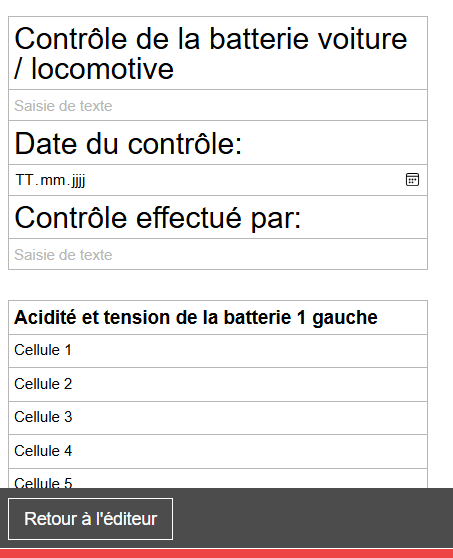Click the Contrôle de la batterie title

click(211, 53)
